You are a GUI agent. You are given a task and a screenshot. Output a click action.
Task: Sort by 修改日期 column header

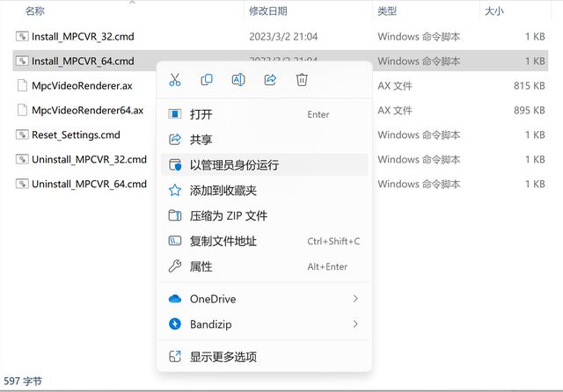(x=268, y=11)
